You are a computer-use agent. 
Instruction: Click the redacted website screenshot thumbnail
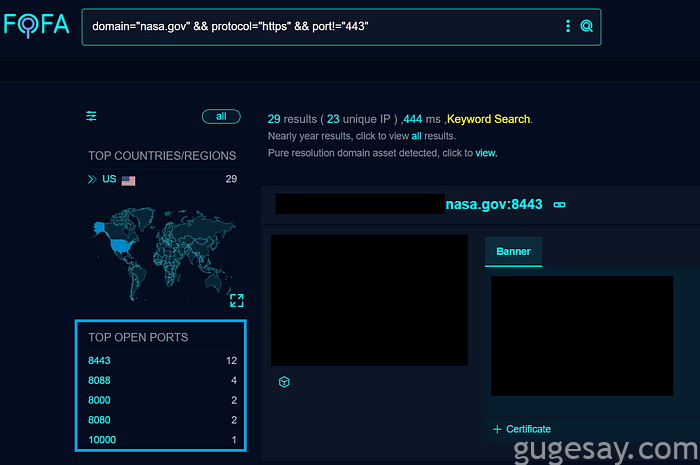[369, 300]
